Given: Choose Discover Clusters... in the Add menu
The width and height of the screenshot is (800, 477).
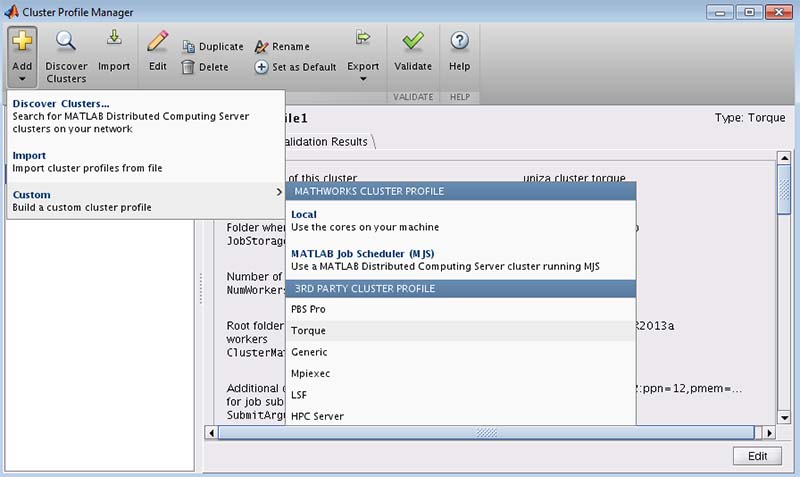Looking at the screenshot, I should click(61, 104).
